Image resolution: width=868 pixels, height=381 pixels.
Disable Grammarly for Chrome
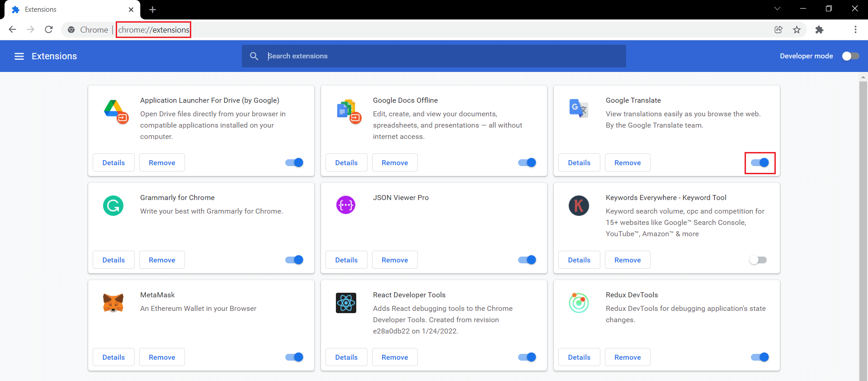click(294, 260)
